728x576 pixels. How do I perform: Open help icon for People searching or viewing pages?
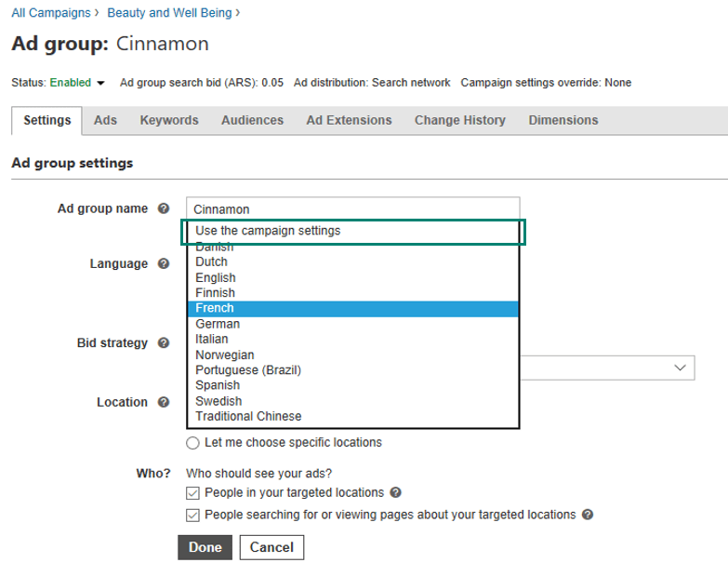(588, 515)
